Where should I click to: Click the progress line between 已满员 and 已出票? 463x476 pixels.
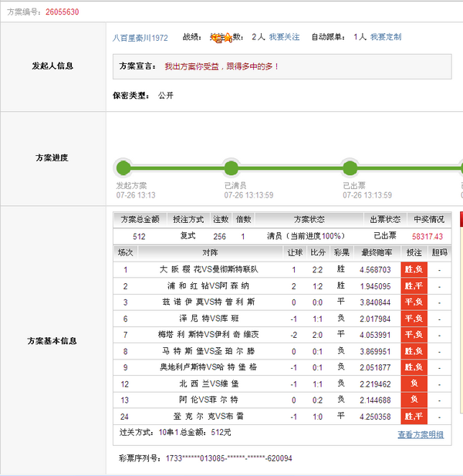[x=290, y=169]
